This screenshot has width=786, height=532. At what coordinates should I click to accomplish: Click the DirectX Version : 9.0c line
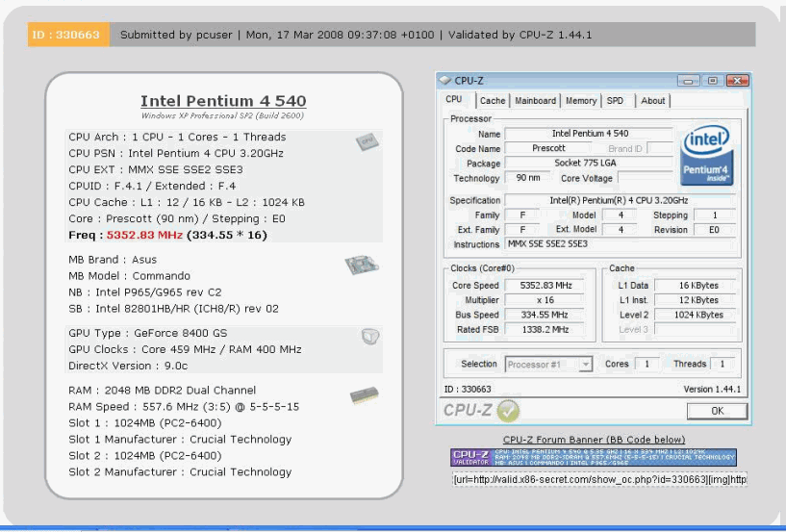(128, 366)
